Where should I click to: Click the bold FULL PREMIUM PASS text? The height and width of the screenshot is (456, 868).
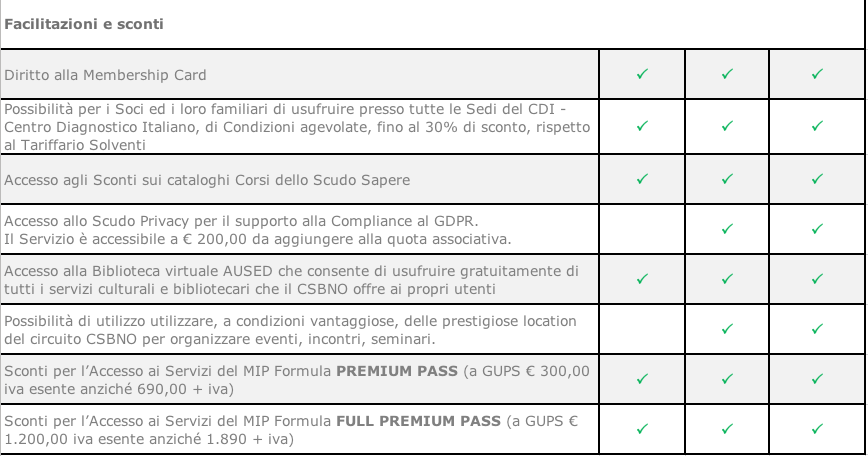coord(418,421)
